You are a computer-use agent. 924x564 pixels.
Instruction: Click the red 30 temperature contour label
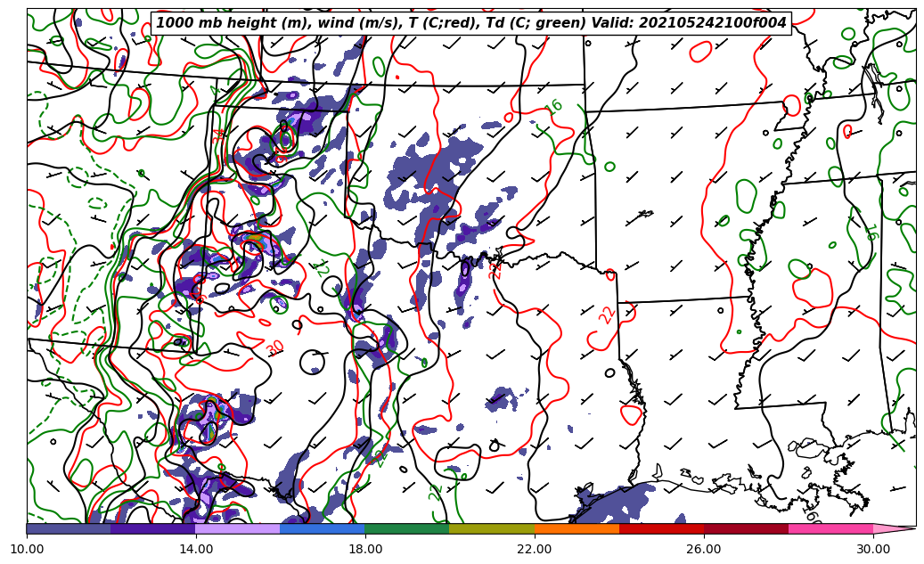click(274, 349)
